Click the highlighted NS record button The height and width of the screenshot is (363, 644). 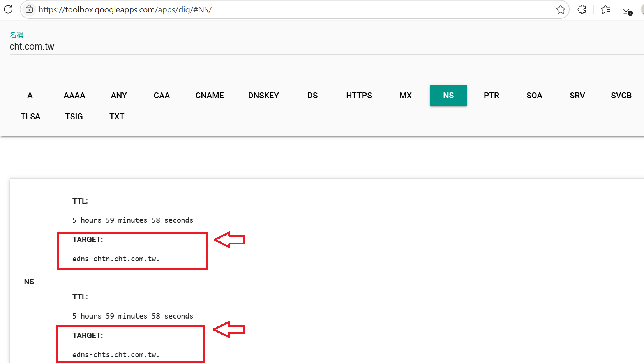[x=448, y=96]
